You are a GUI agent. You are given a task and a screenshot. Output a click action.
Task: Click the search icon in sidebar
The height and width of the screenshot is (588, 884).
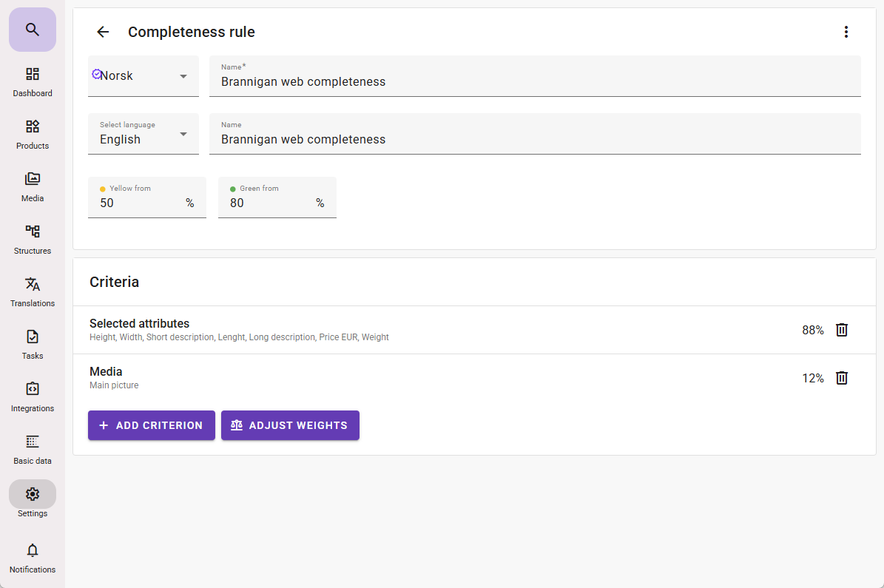32,30
